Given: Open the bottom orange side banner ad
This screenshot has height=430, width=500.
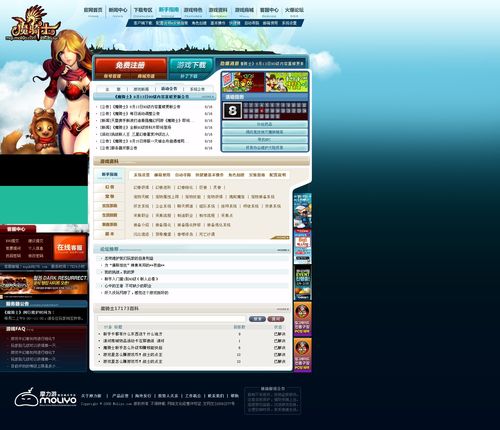Looking at the screenshot, I should pos(303,354).
